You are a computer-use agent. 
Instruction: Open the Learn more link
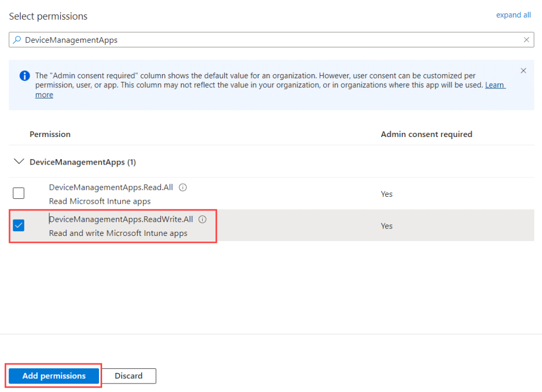(x=495, y=85)
